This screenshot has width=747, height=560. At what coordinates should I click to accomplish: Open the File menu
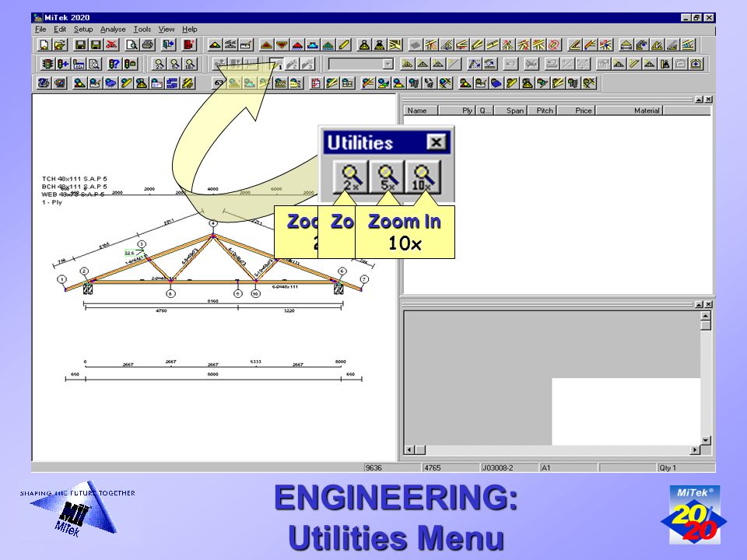pyautogui.click(x=40, y=29)
